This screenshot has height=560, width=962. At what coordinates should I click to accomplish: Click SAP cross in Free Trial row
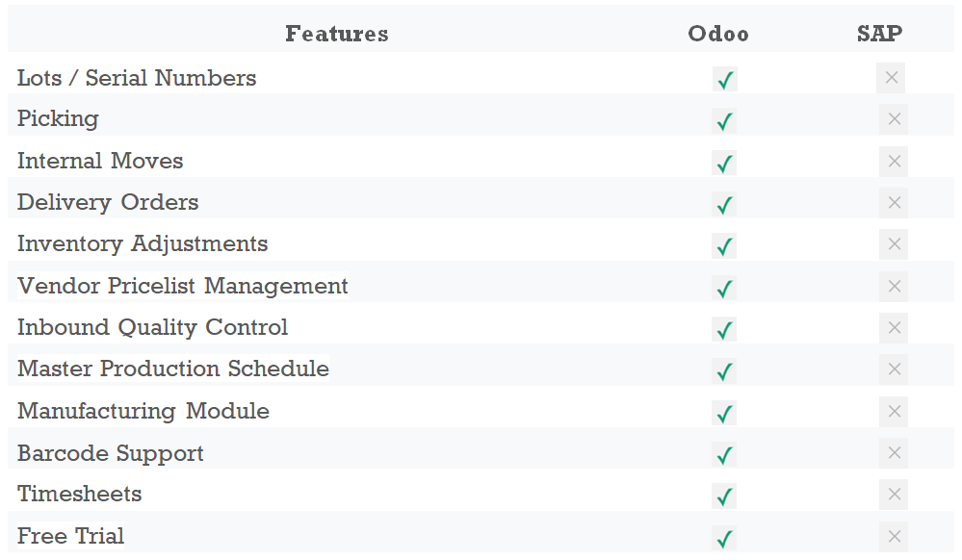click(894, 537)
